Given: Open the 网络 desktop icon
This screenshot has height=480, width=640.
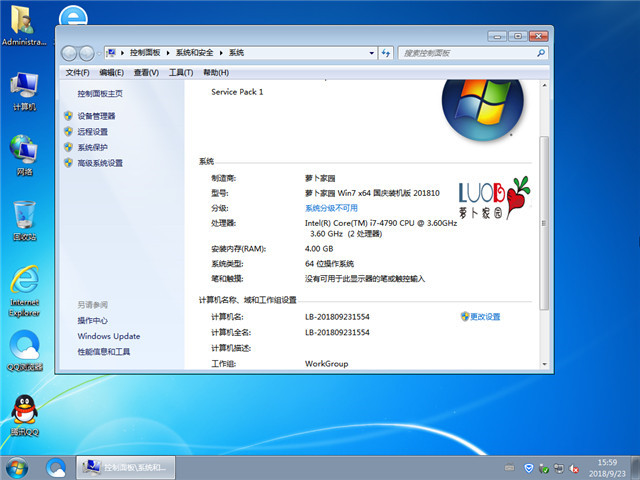Looking at the screenshot, I should click(x=24, y=155).
